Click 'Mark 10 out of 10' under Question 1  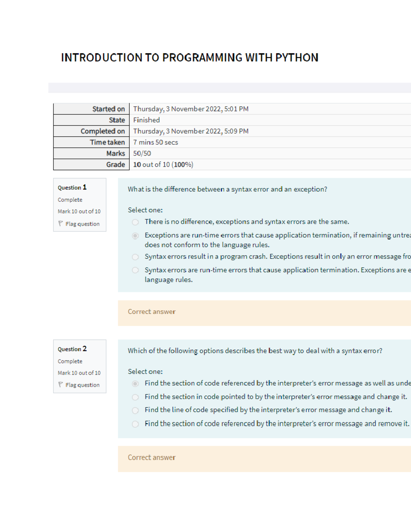point(79,211)
